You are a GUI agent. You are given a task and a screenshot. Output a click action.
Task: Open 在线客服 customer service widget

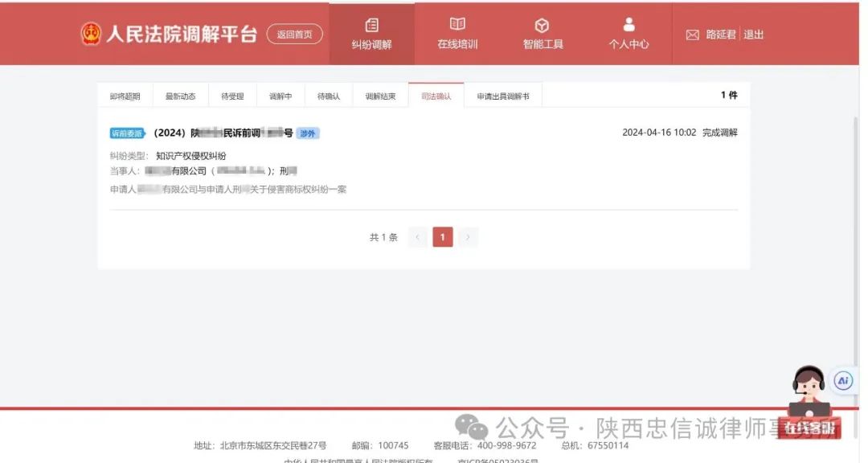click(809, 404)
